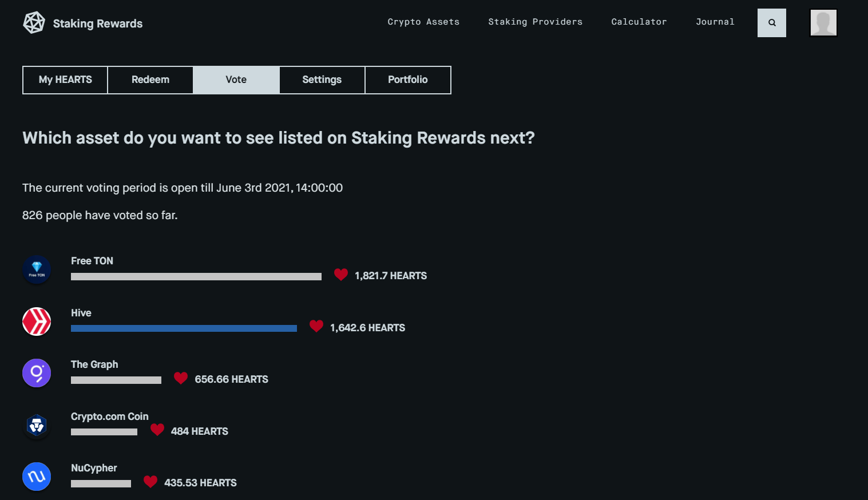
Task: Select the Free TON diamond icon
Action: tap(37, 269)
